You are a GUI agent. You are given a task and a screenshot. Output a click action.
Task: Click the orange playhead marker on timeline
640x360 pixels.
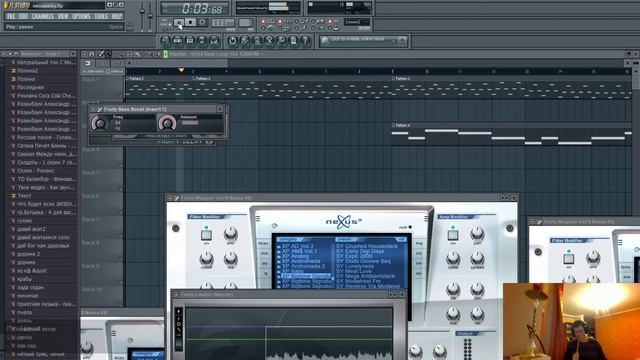click(x=181, y=70)
